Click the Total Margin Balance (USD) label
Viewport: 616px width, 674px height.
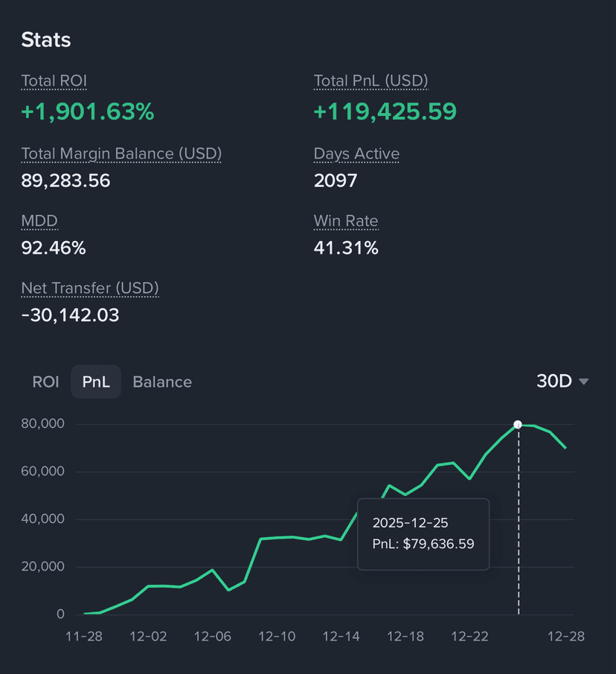click(x=121, y=154)
